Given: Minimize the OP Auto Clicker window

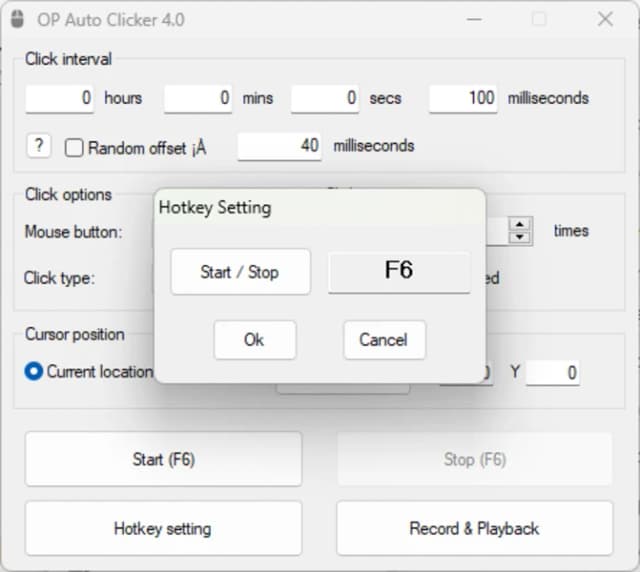Looking at the screenshot, I should (474, 19).
